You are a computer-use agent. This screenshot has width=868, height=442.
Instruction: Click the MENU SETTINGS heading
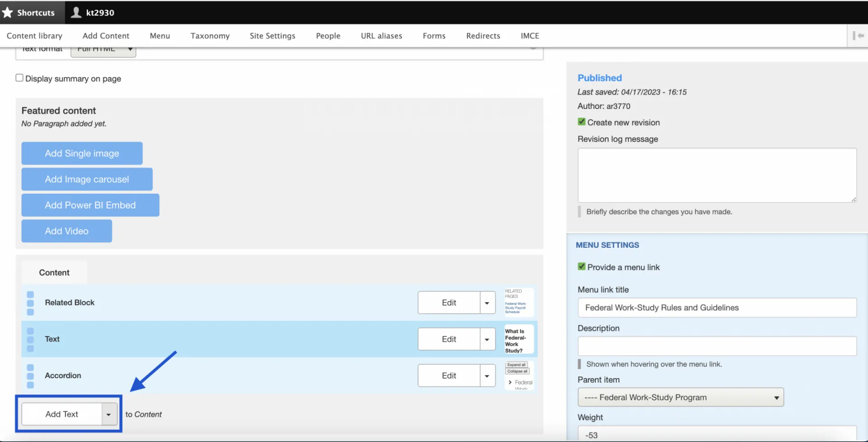pyautogui.click(x=607, y=245)
